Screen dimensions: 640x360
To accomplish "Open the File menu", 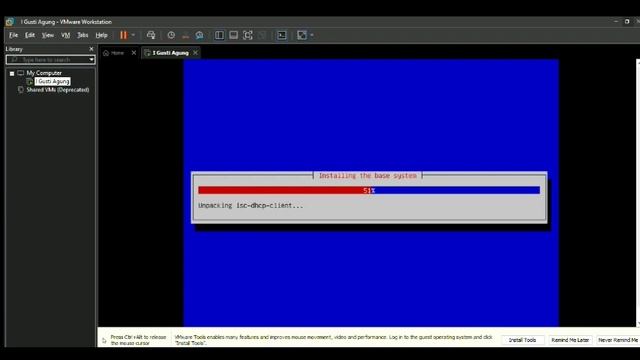I will point(13,35).
